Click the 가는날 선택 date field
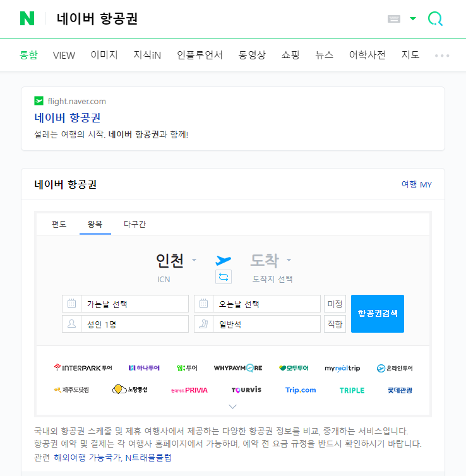This screenshot has height=476, width=466. click(x=134, y=304)
